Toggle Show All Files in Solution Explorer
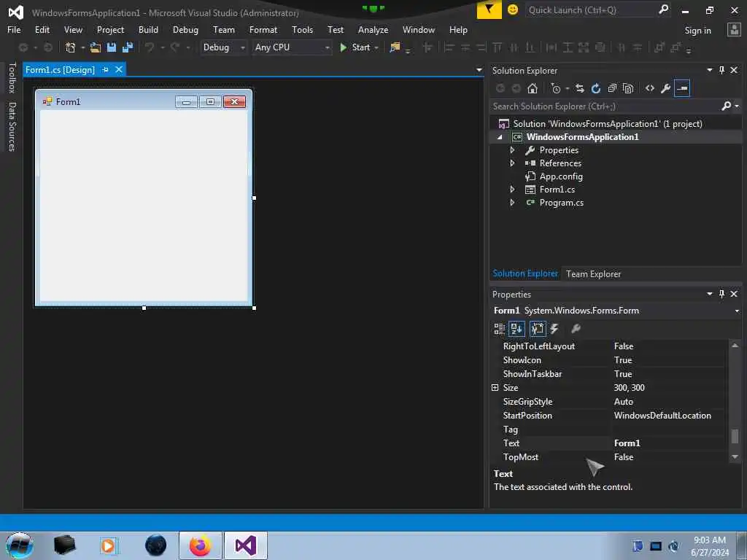 [628, 88]
